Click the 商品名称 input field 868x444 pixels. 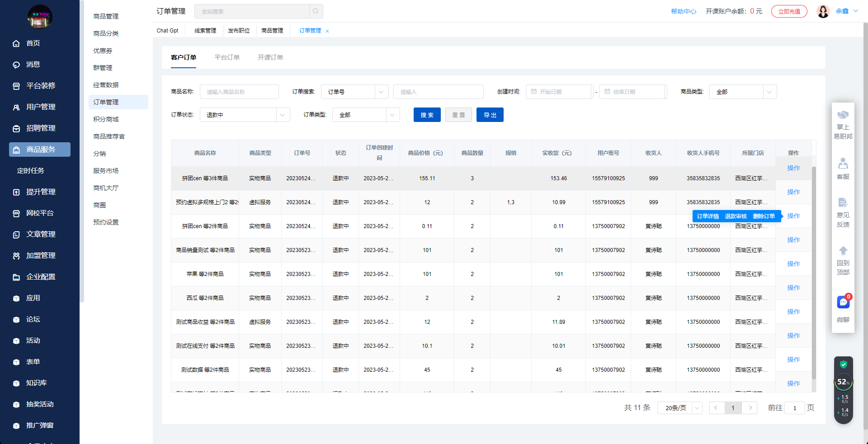tap(239, 92)
